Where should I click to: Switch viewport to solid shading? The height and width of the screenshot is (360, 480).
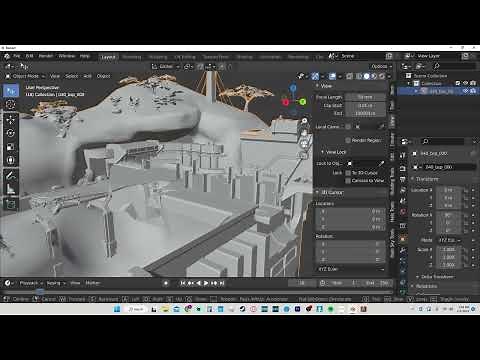[366, 76]
